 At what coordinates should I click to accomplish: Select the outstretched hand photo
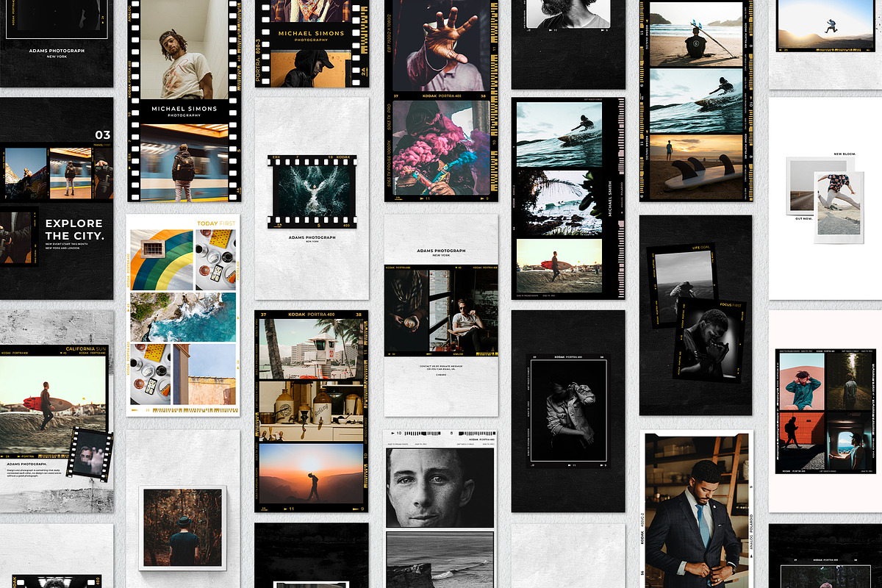coord(441,46)
